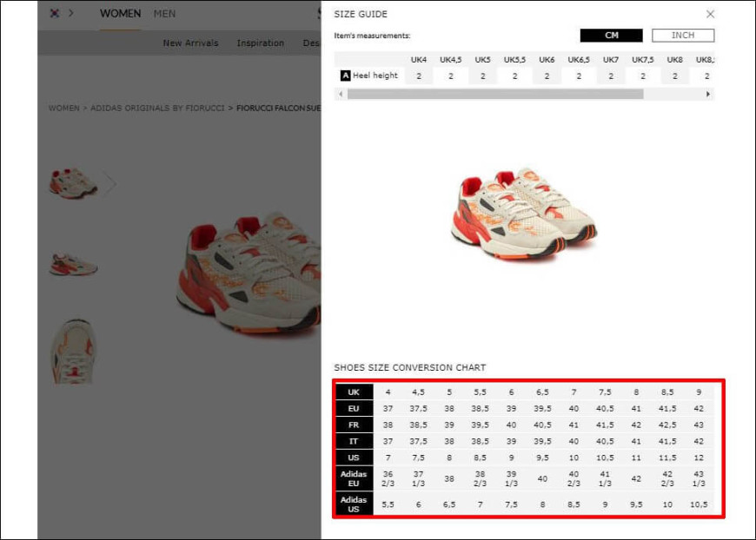756x540 pixels.
Task: Click Adidas EU value 36 2/3
Action: [x=388, y=478]
